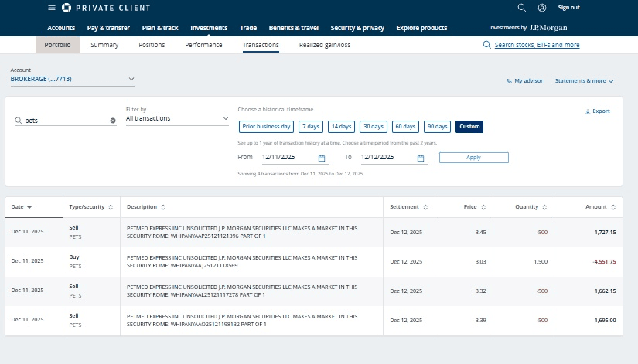Select Prior business day timeframe
Screen dimensions: 638x364
(x=266, y=126)
